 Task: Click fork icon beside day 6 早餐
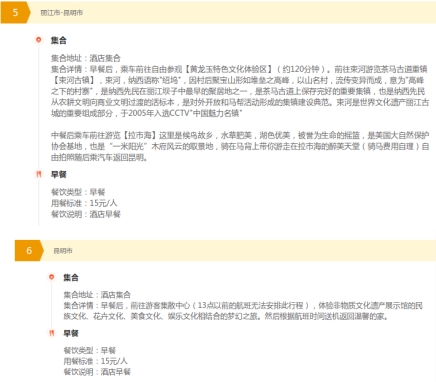tap(51, 333)
